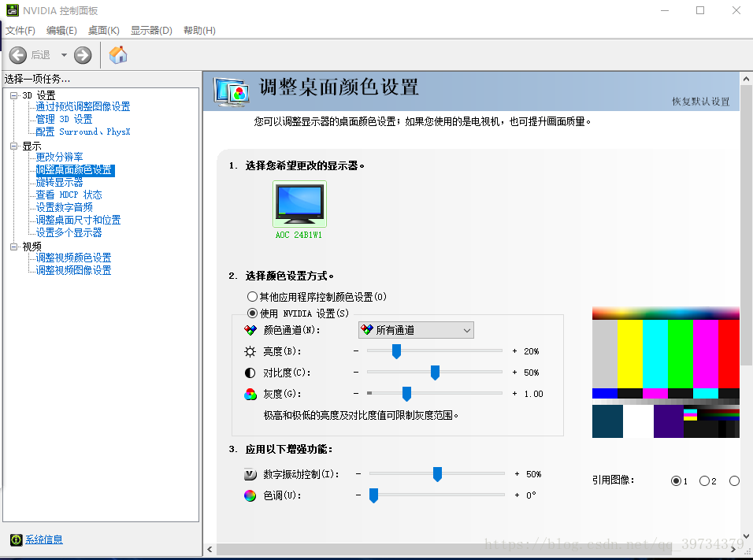The image size is (753, 560).
Task: Click the Back arrow button
Action: pos(18,55)
